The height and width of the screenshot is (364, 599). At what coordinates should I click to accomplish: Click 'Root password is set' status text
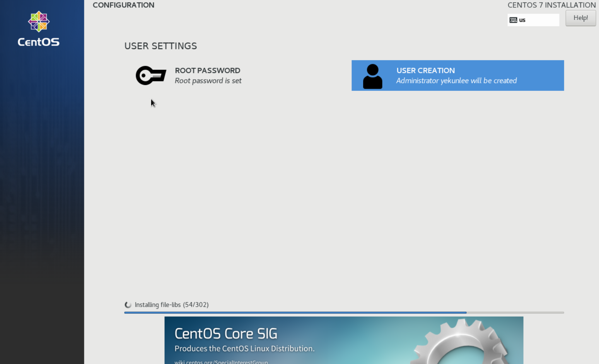point(208,81)
